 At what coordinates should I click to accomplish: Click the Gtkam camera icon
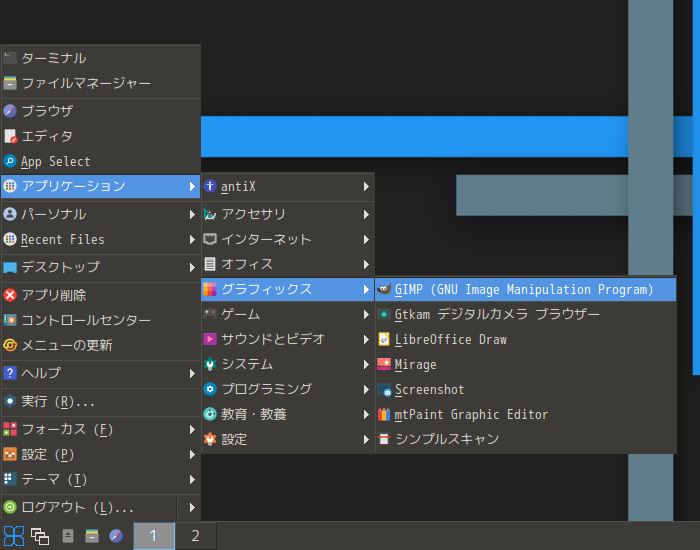click(x=384, y=314)
